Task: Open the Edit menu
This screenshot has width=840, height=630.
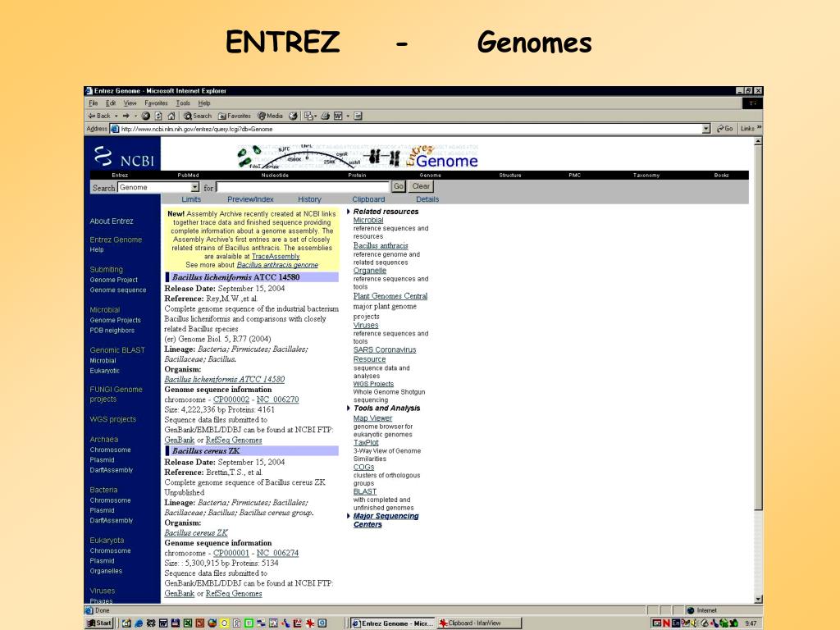Action: coord(111,103)
